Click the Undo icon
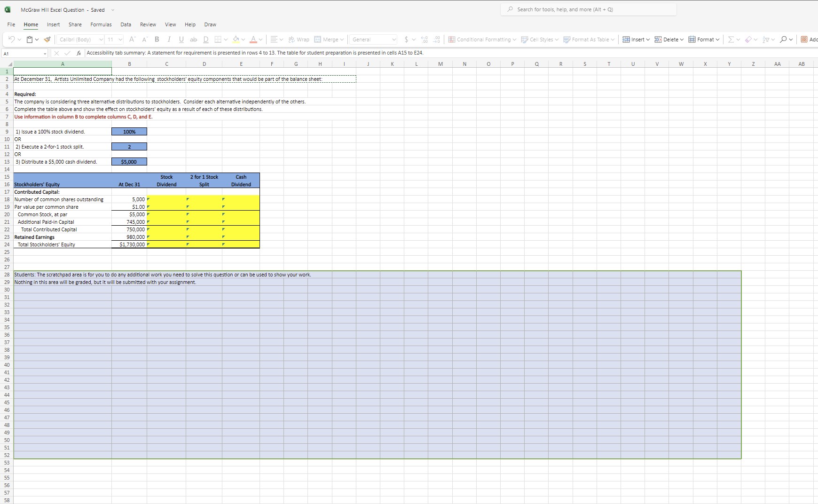Image resolution: width=818 pixels, height=504 pixels. [x=12, y=39]
